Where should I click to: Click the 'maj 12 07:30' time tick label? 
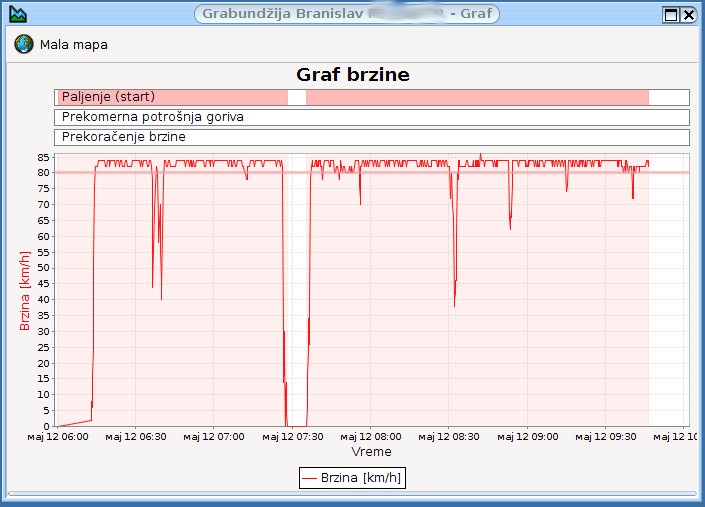point(293,436)
